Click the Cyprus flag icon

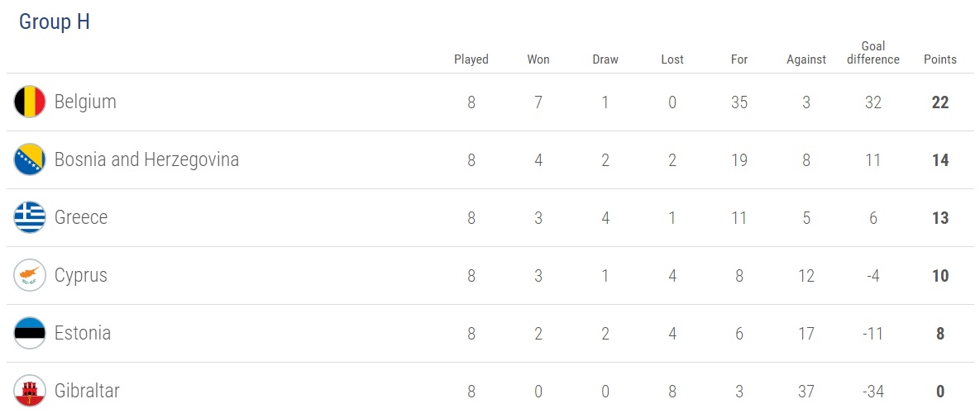(30, 276)
